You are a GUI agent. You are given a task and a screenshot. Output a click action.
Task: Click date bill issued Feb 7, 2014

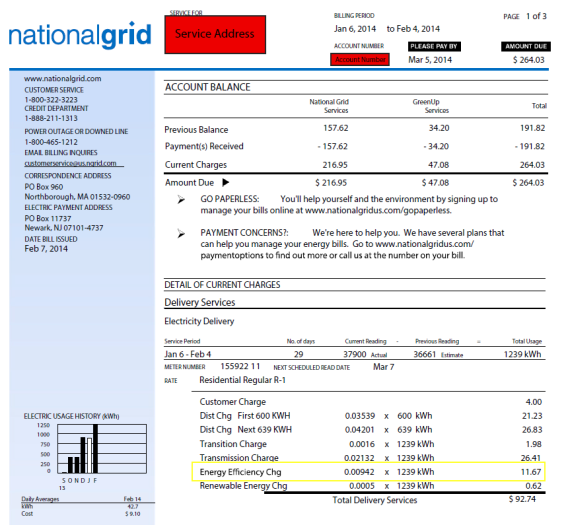pos(46,249)
